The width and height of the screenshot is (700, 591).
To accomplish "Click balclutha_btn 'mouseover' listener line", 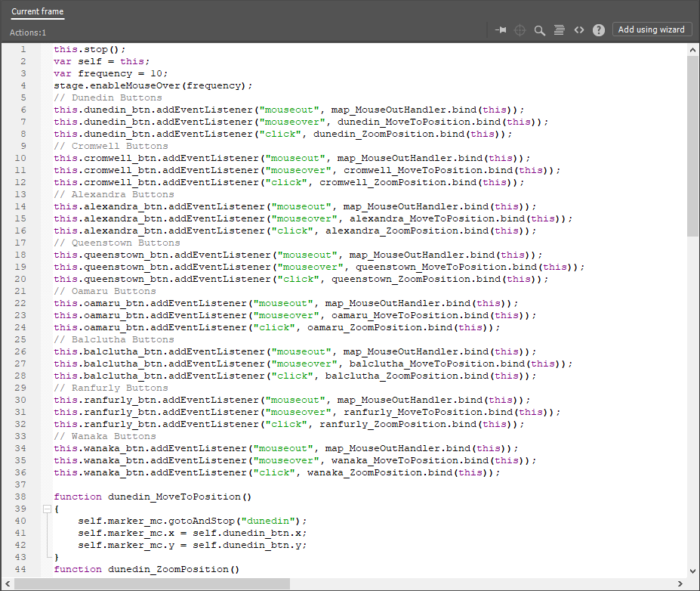I will point(313,364).
